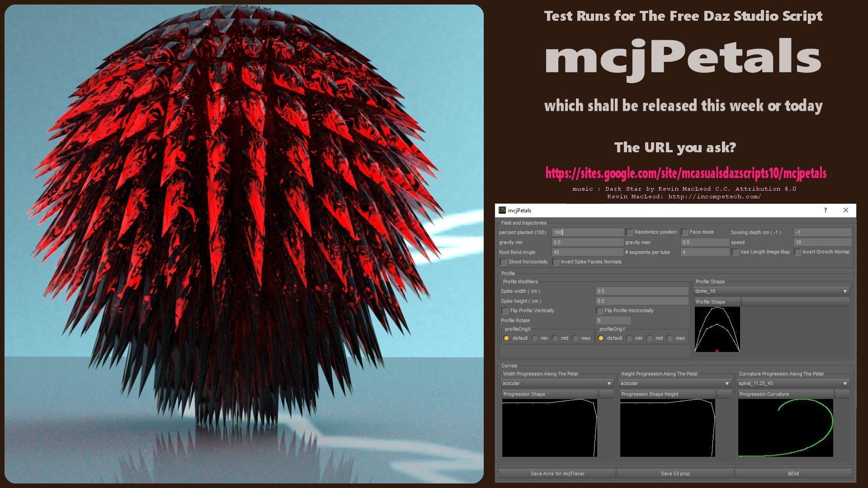The height and width of the screenshot is (488, 868).
Task: Select profileOrigY max radio button
Action: click(670, 338)
